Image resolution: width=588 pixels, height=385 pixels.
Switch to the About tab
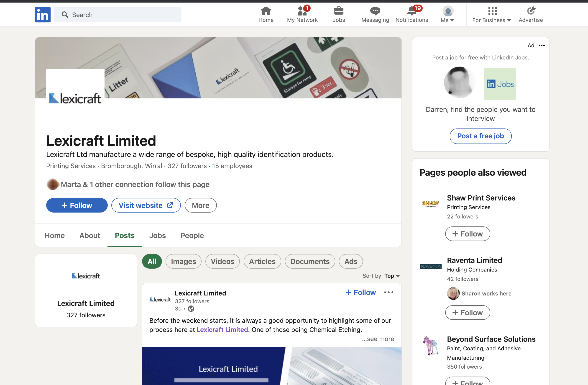point(89,236)
